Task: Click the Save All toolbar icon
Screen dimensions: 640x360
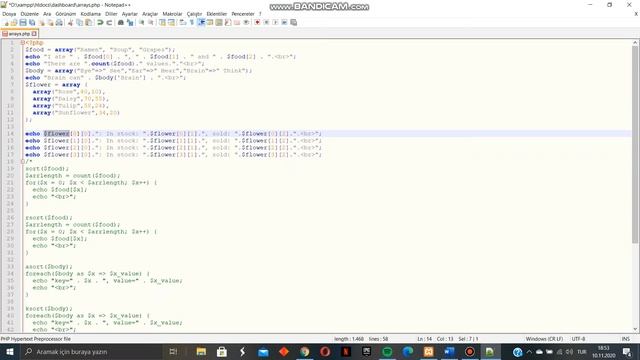Action: click(x=32, y=22)
